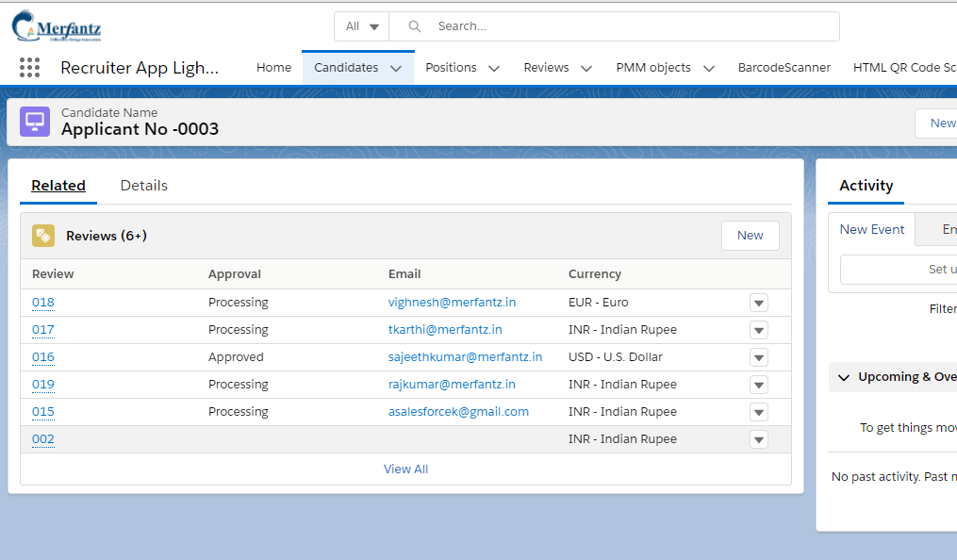The width and height of the screenshot is (957, 560).
Task: Open row actions for review 016
Action: pyautogui.click(x=759, y=357)
